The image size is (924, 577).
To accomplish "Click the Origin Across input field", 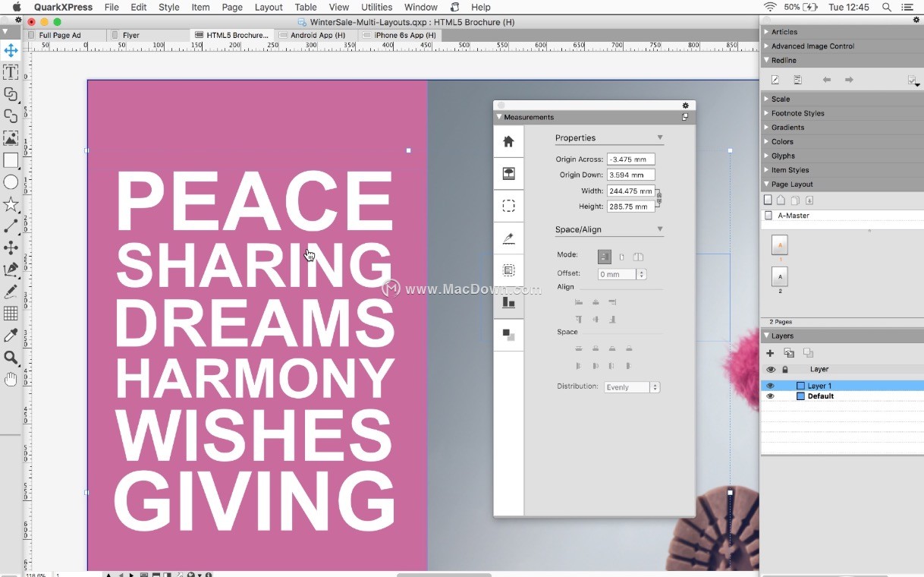I will pos(630,159).
